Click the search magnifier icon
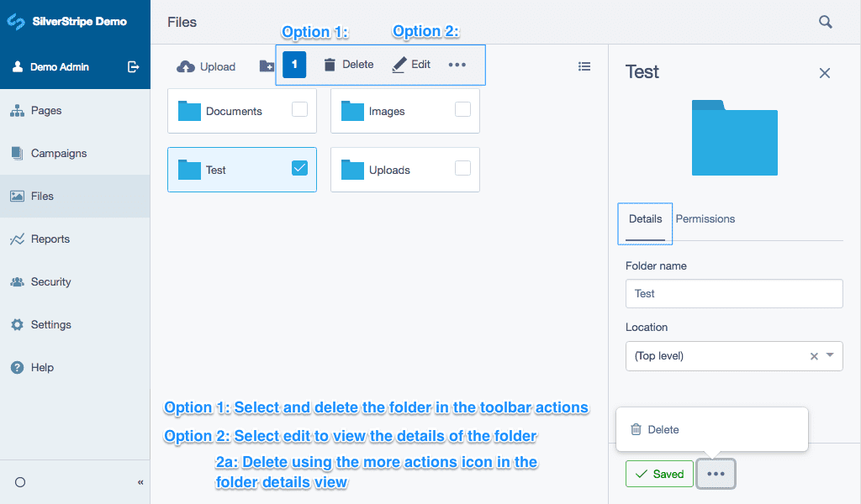 (x=825, y=22)
